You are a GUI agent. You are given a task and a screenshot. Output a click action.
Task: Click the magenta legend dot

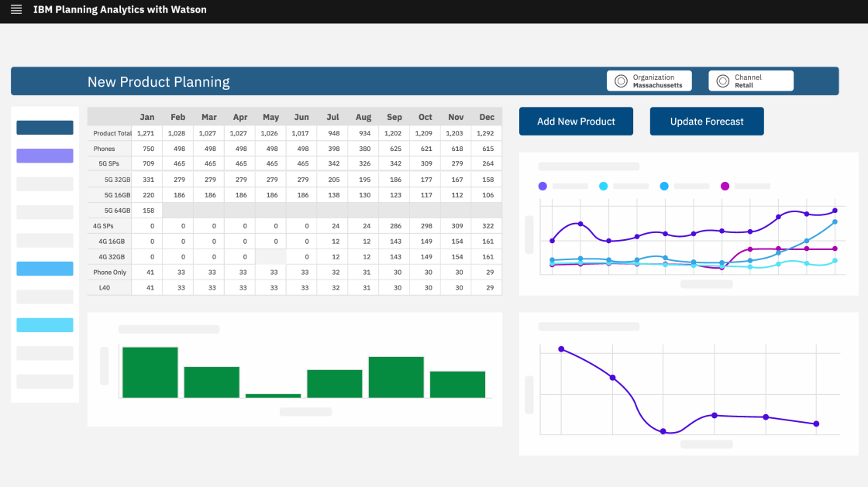(725, 187)
